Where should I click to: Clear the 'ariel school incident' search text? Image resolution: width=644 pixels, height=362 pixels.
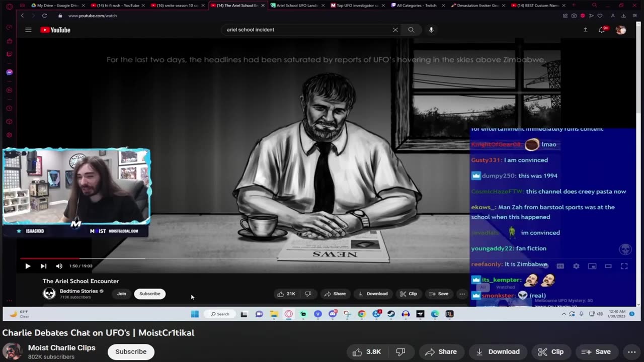click(x=395, y=30)
